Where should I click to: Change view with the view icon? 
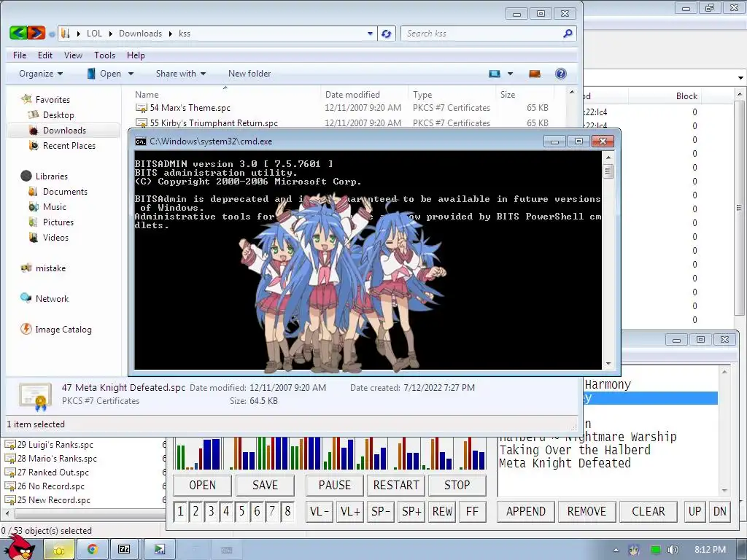coord(495,74)
